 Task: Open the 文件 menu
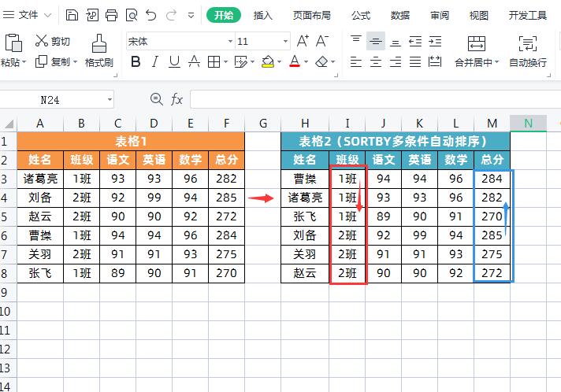tap(28, 15)
